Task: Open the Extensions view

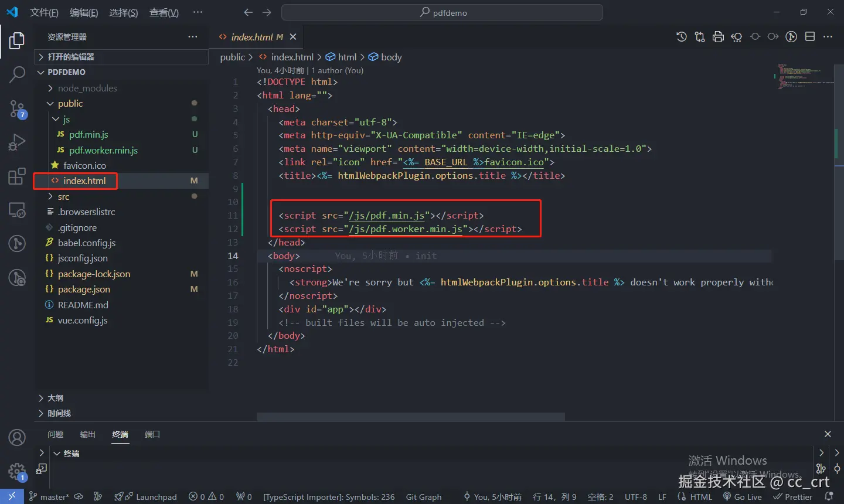Action: (x=17, y=176)
